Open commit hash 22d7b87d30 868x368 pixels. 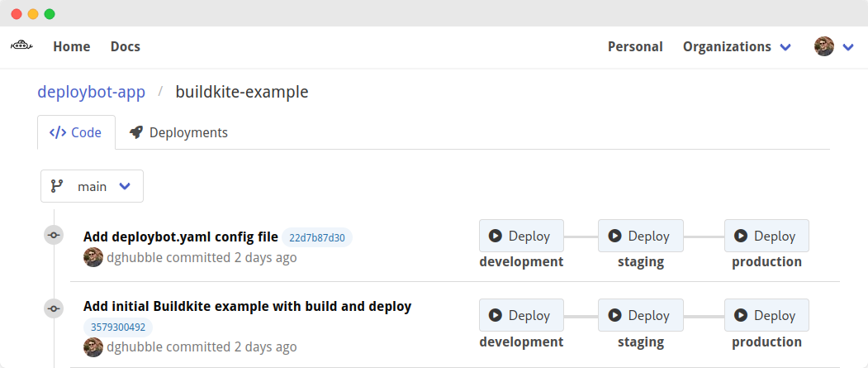pos(317,238)
